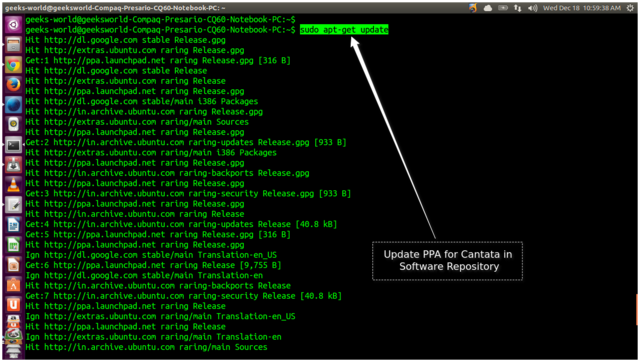
Task: Click the 'Get:4' raring-updates Release line
Action: pos(181,224)
